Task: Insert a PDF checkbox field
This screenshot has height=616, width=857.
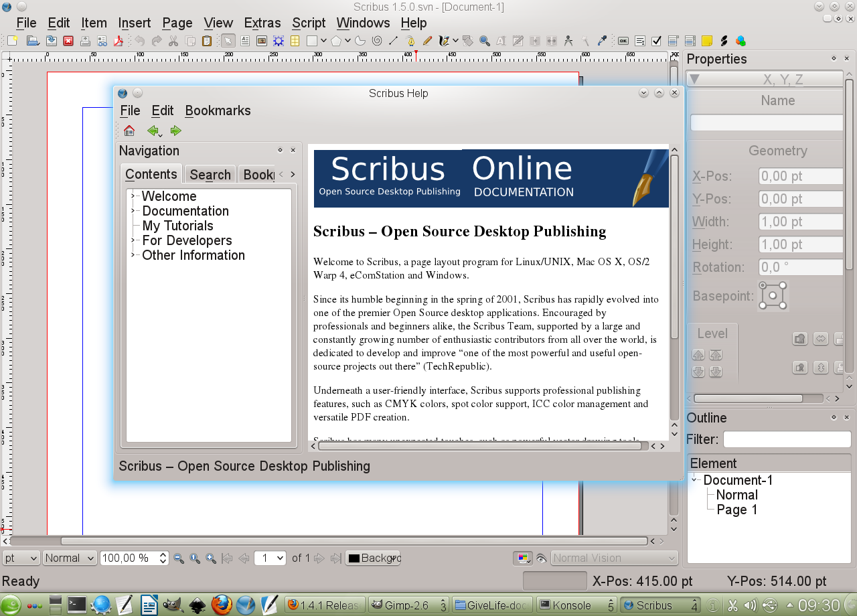Action: tap(656, 42)
